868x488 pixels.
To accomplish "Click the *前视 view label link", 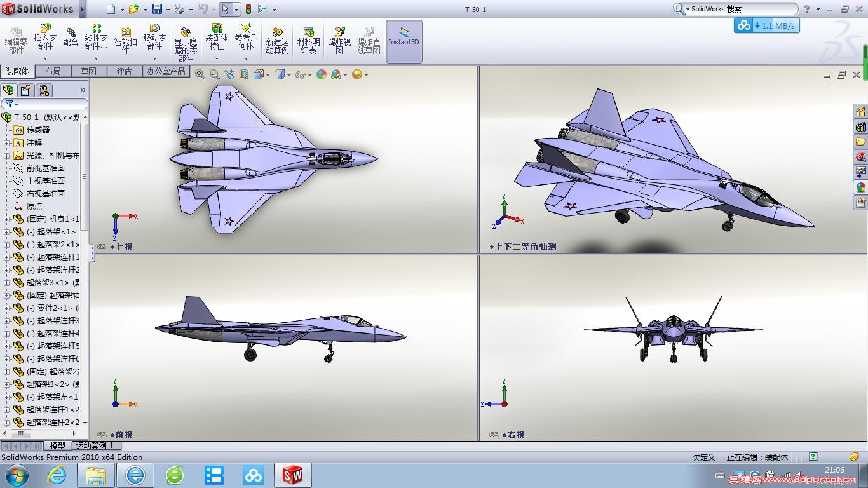I will pos(121,435).
